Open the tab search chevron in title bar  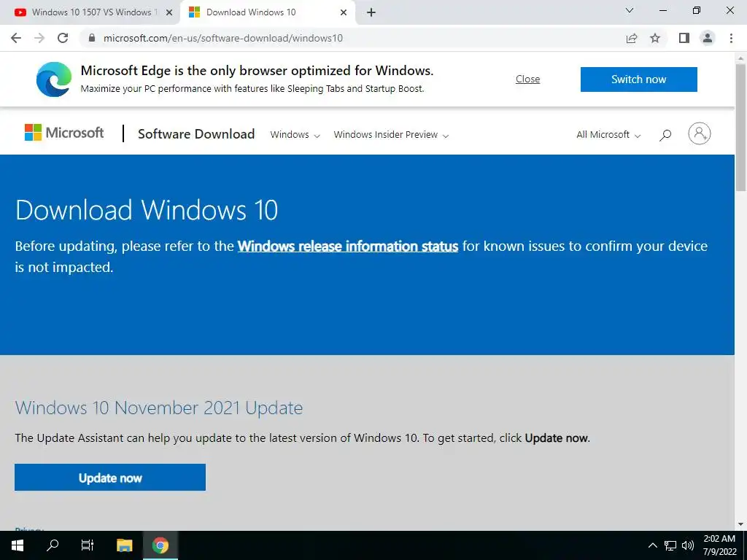coord(630,10)
